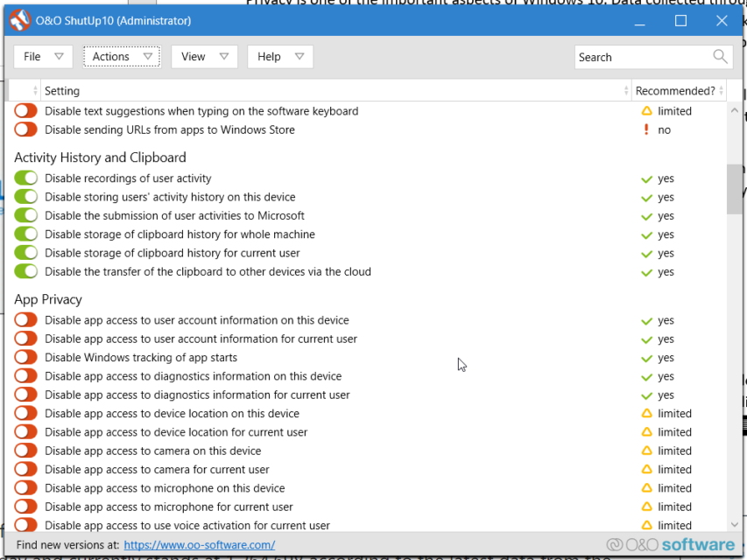The image size is (747, 560).
Task: Enable "Disable Windows tracking of app starts"
Action: (24, 357)
